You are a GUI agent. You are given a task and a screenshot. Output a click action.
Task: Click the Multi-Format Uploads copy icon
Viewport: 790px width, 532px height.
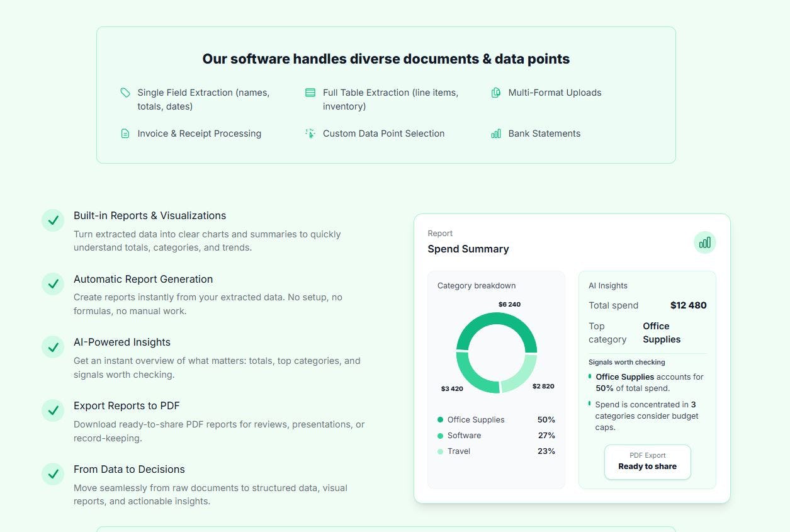(497, 92)
